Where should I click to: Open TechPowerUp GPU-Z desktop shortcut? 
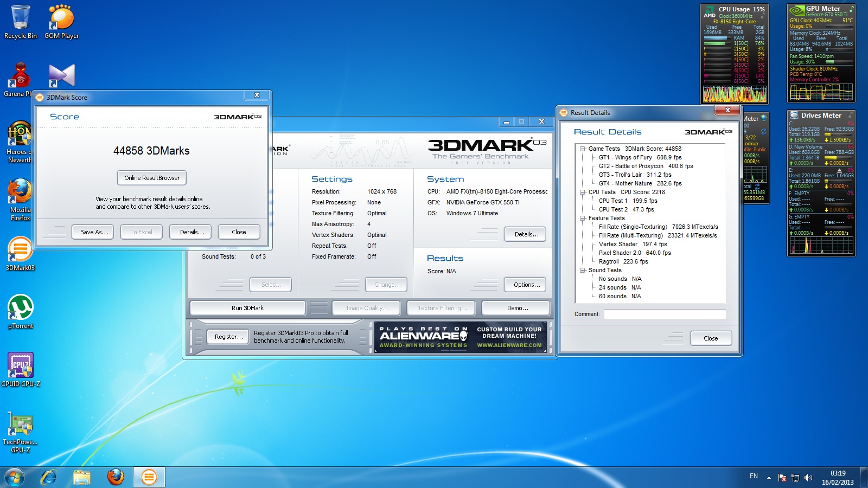click(x=21, y=432)
